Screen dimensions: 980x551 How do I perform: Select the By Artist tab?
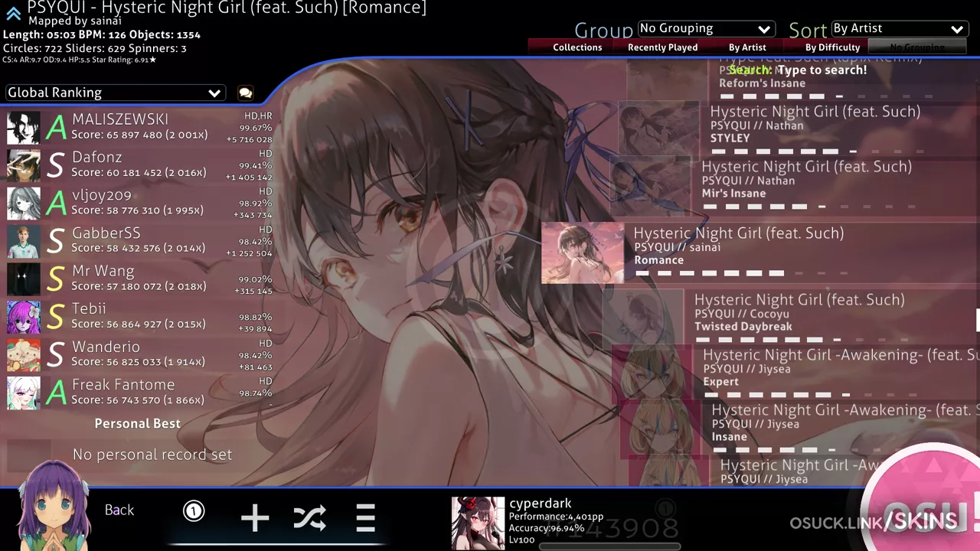pos(747,47)
